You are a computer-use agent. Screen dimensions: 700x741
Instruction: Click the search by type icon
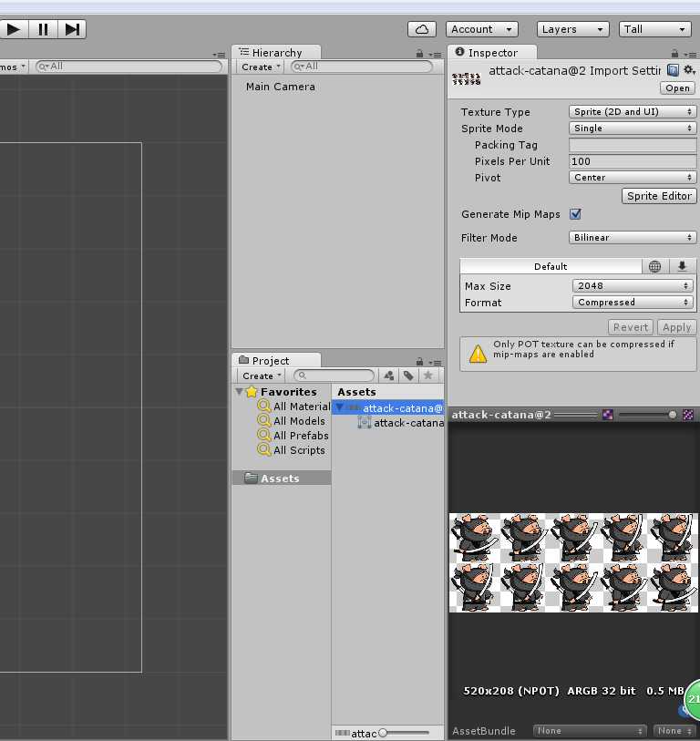coord(388,376)
